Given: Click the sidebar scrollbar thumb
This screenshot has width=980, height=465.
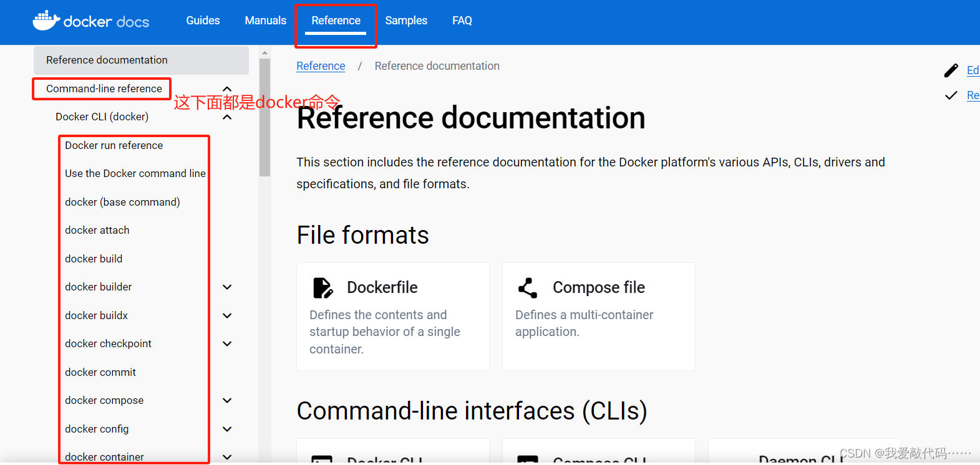Looking at the screenshot, I should (264, 117).
